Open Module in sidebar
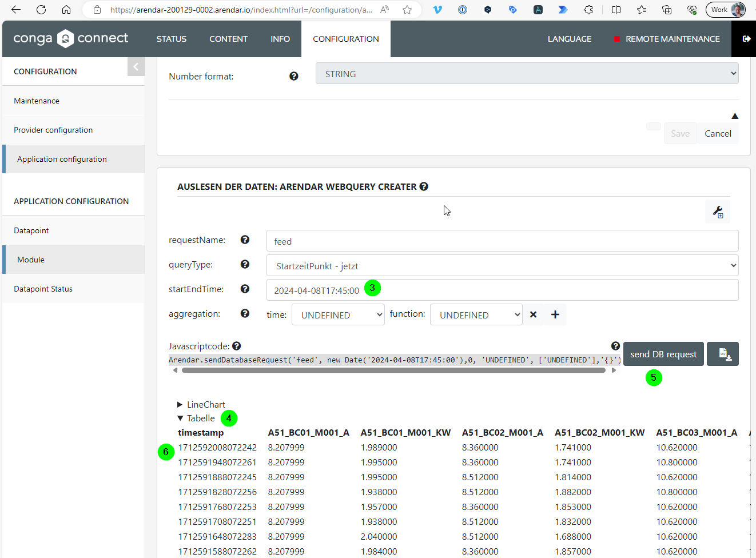Image resolution: width=756 pixels, height=558 pixels. coord(73,260)
